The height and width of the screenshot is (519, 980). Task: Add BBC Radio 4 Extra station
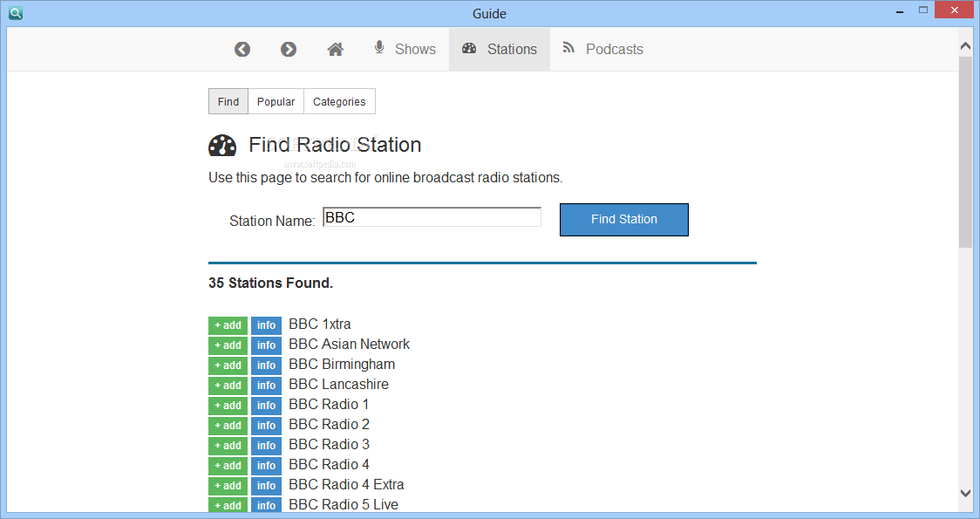228,485
